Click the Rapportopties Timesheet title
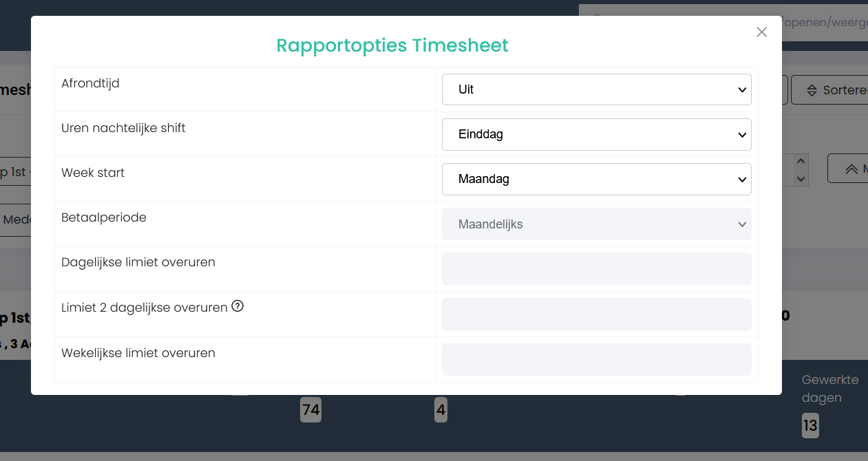868x461 pixels. tap(392, 45)
